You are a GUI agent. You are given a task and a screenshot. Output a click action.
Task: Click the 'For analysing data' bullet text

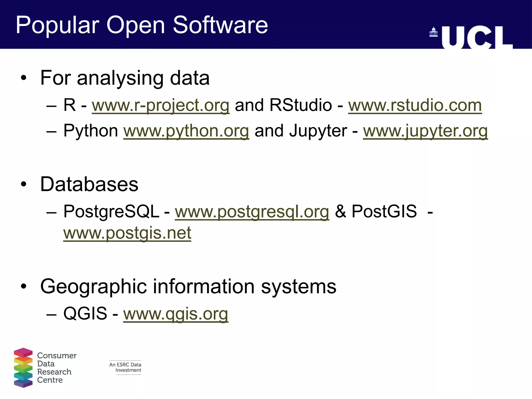click(125, 78)
